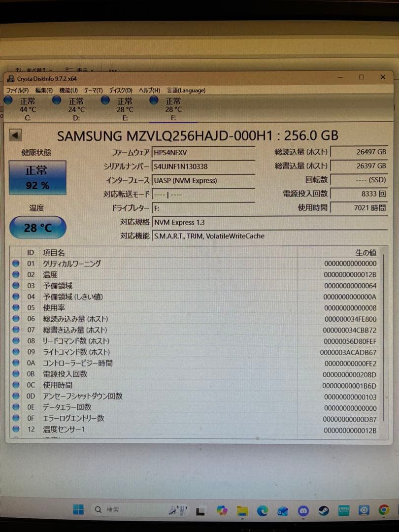This screenshot has height=532, width=399.
Task: Click the firmware field HPS4NFXV
Action: point(203,152)
